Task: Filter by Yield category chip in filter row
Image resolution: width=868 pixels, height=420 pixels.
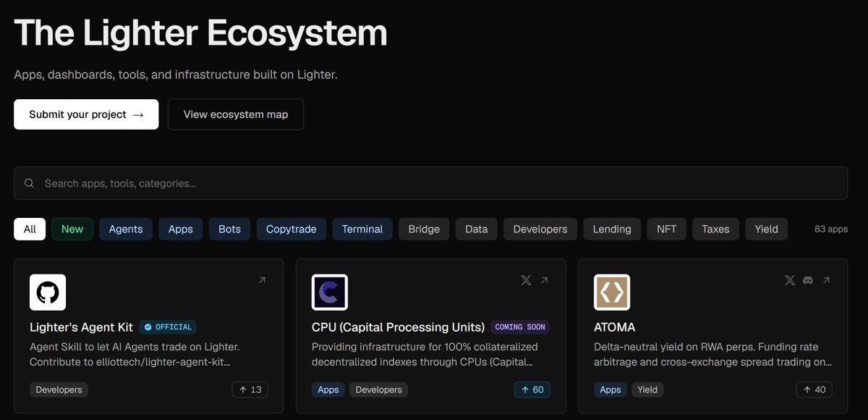Action: (767, 229)
